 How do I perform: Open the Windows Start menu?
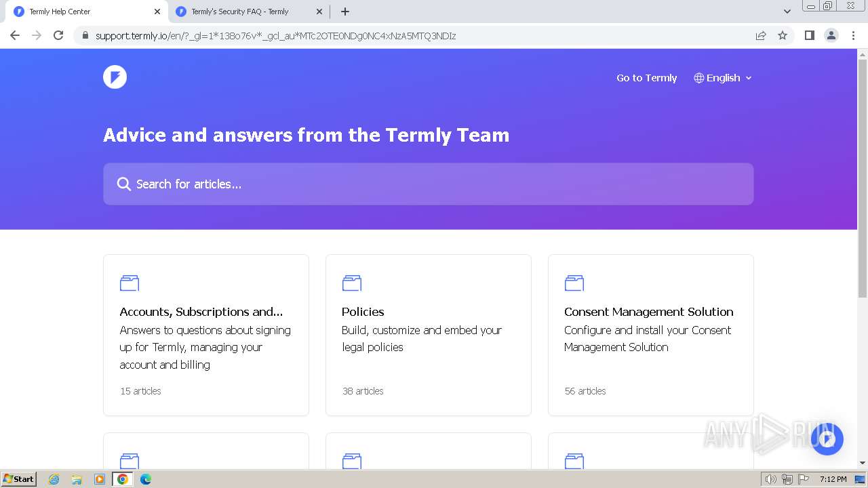click(x=19, y=479)
